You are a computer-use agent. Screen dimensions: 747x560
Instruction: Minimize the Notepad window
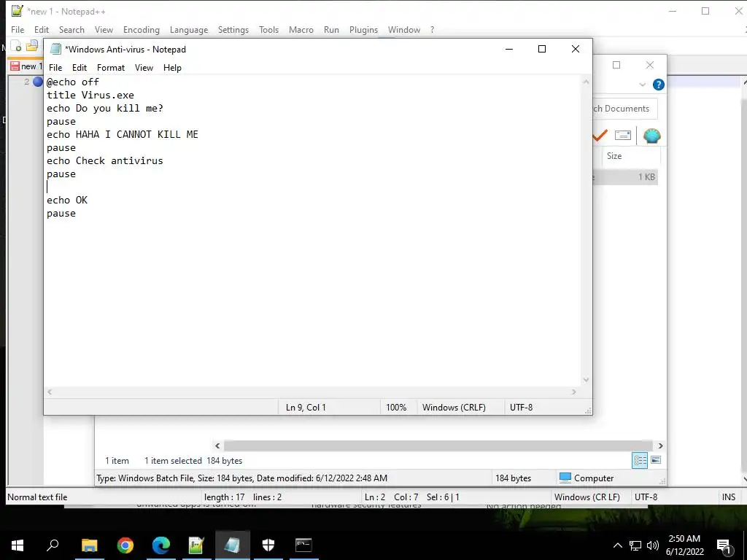[x=508, y=49]
